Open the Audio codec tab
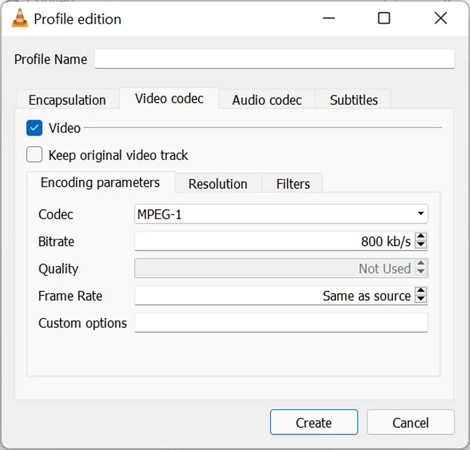The width and height of the screenshot is (470, 450). pyautogui.click(x=267, y=100)
